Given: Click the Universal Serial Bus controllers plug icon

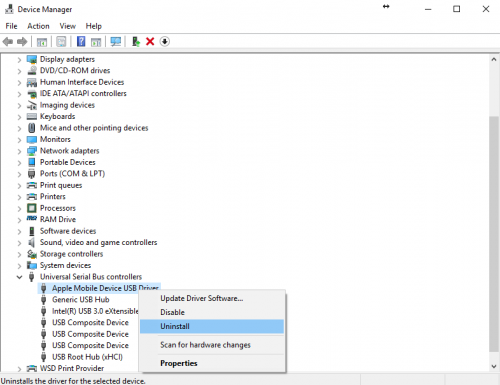Looking at the screenshot, I should click(x=32, y=277).
